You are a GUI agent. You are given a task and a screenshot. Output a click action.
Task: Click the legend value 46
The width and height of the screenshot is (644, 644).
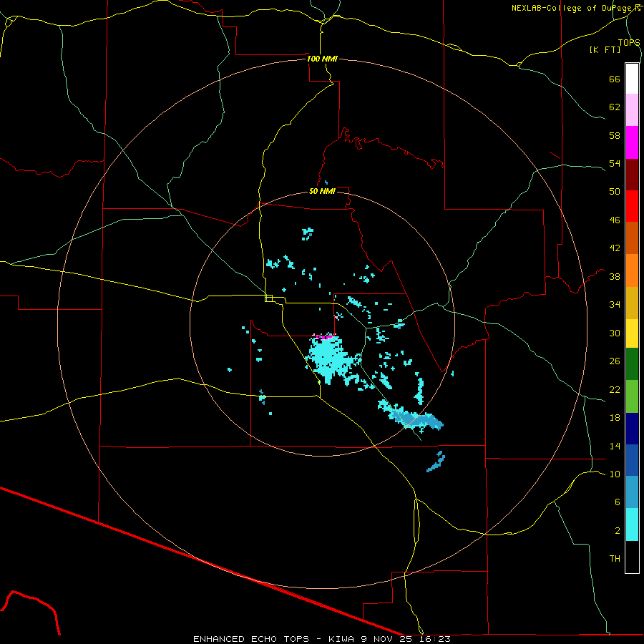[x=615, y=220]
